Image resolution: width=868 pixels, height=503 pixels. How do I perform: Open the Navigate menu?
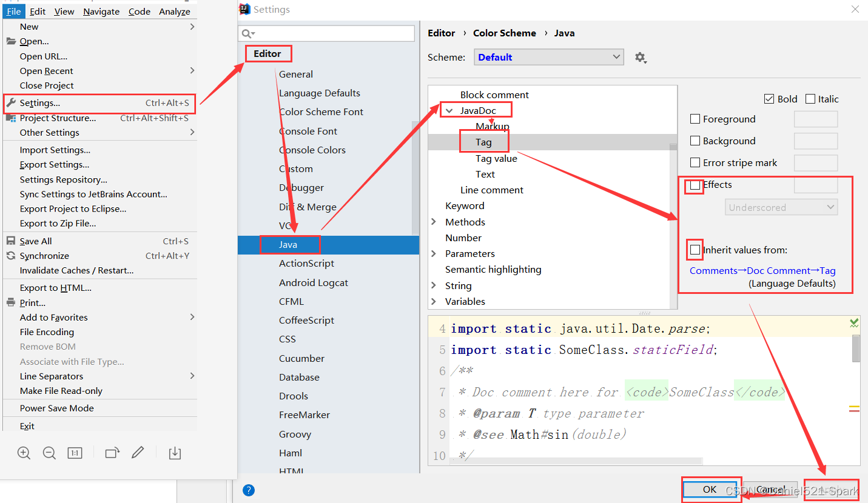[101, 12]
